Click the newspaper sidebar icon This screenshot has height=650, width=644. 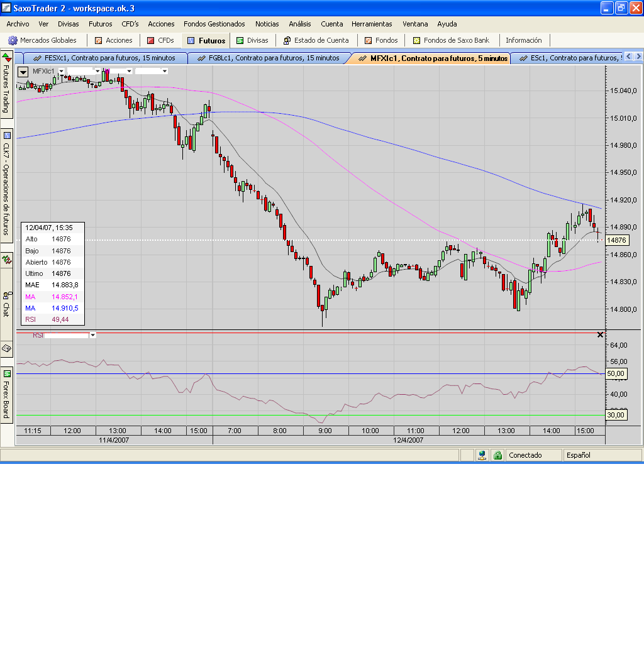click(7, 349)
